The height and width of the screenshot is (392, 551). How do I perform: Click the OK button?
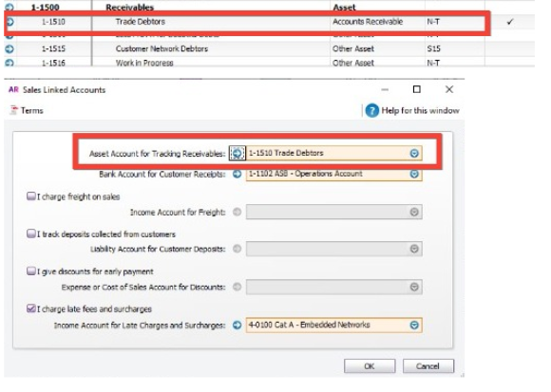point(370,366)
